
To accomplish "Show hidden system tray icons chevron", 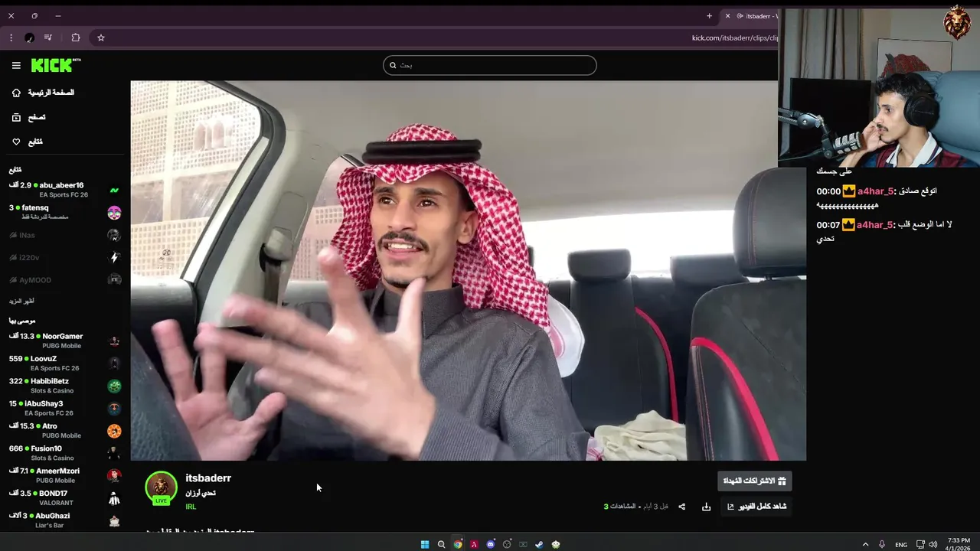I will (866, 544).
